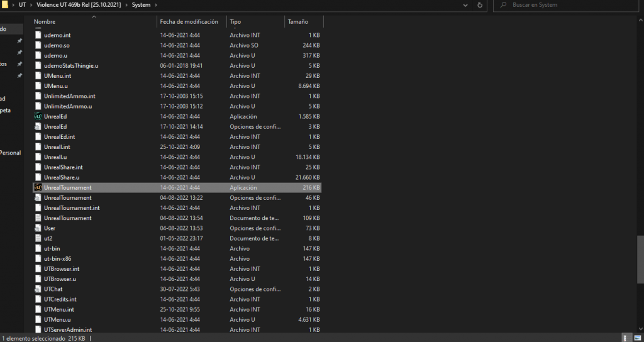
Task: Click the System breadcrumb segment
Action: coord(142,5)
